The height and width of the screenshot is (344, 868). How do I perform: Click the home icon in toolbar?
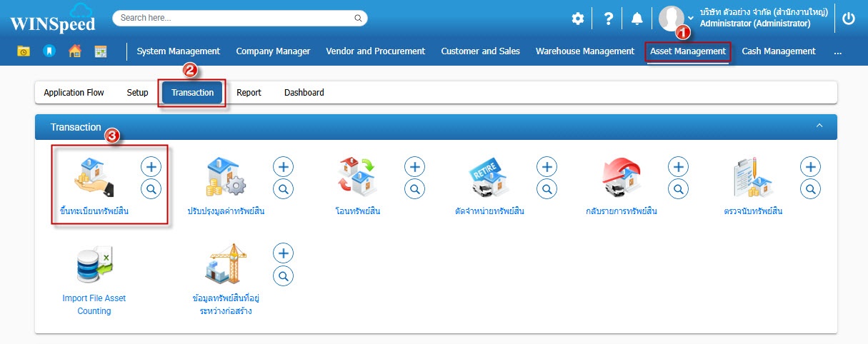click(x=74, y=51)
